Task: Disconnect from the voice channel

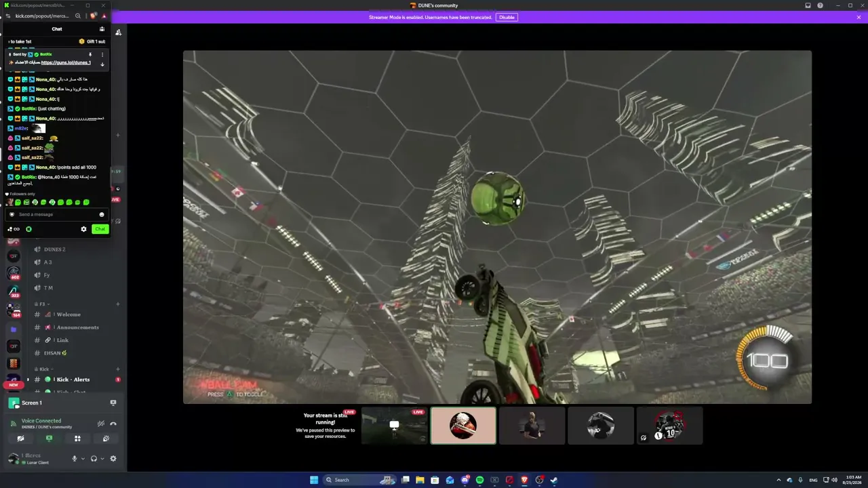Action: (113, 424)
